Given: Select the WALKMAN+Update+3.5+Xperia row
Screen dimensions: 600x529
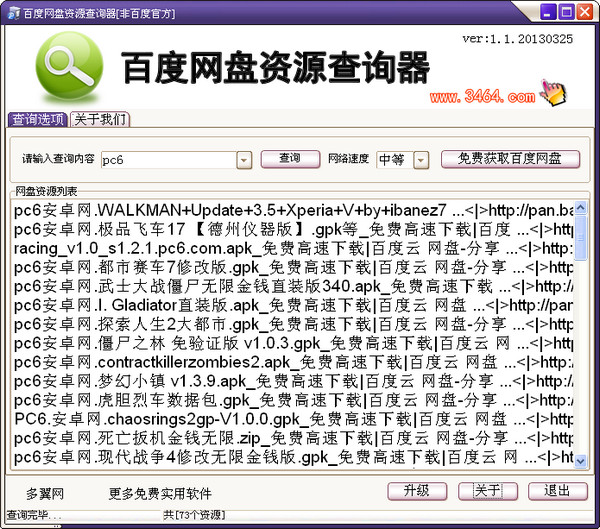Looking at the screenshot, I should (x=293, y=211).
